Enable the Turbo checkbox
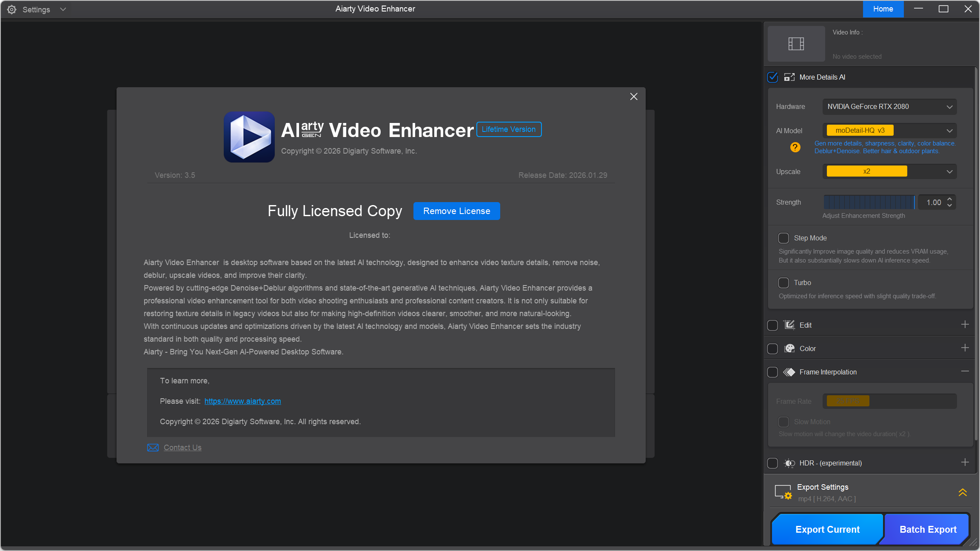Viewport: 980px width, 551px height. point(783,283)
